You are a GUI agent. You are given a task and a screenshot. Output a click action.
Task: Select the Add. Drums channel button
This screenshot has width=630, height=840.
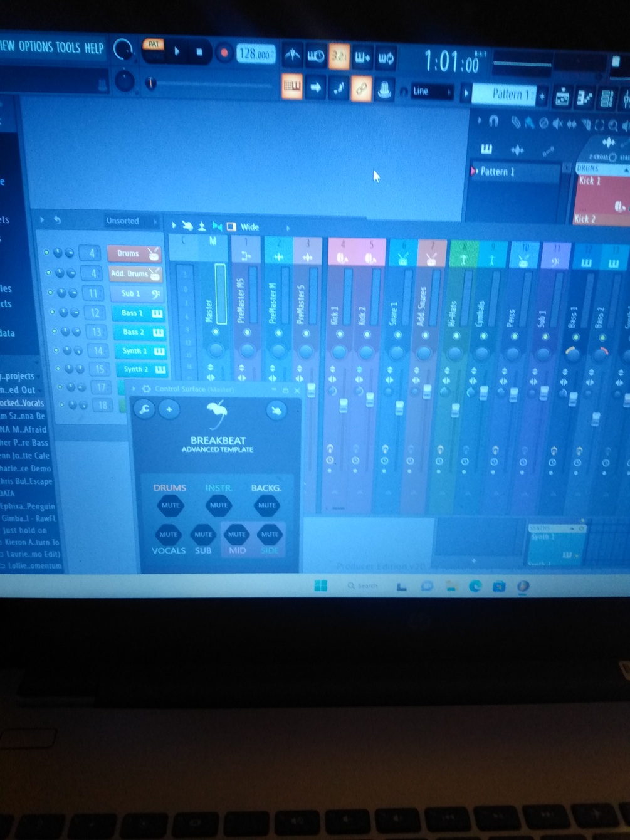[135, 274]
